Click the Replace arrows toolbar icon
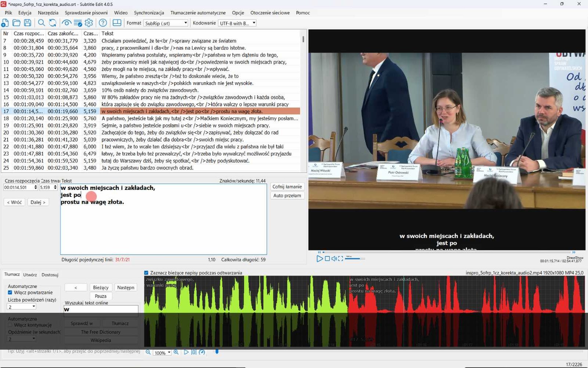Image resolution: width=588 pixels, height=368 pixels. tap(53, 23)
